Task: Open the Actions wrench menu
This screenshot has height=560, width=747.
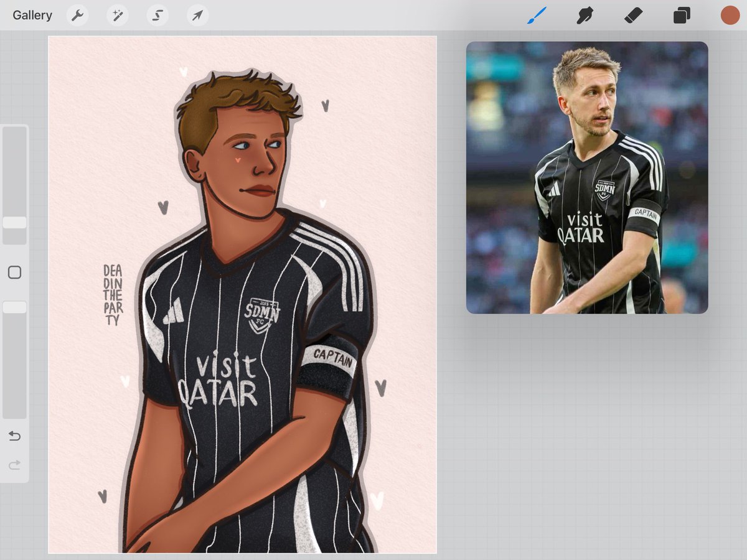Action: (77, 16)
